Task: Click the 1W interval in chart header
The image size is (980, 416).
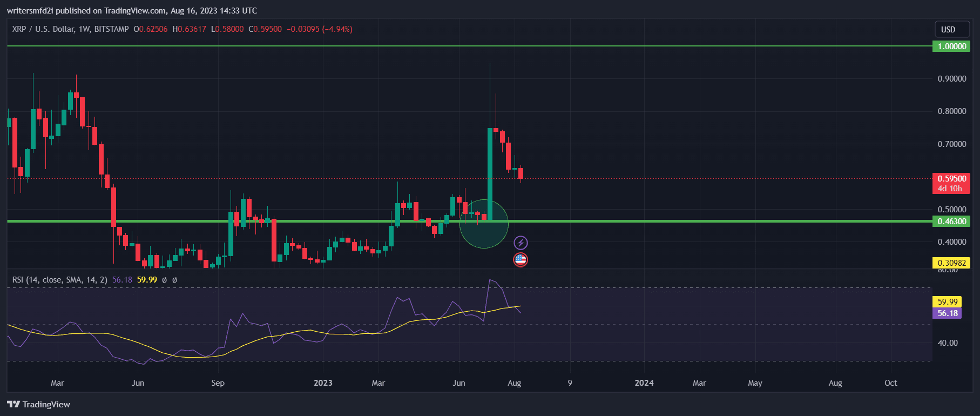Action: pos(84,29)
